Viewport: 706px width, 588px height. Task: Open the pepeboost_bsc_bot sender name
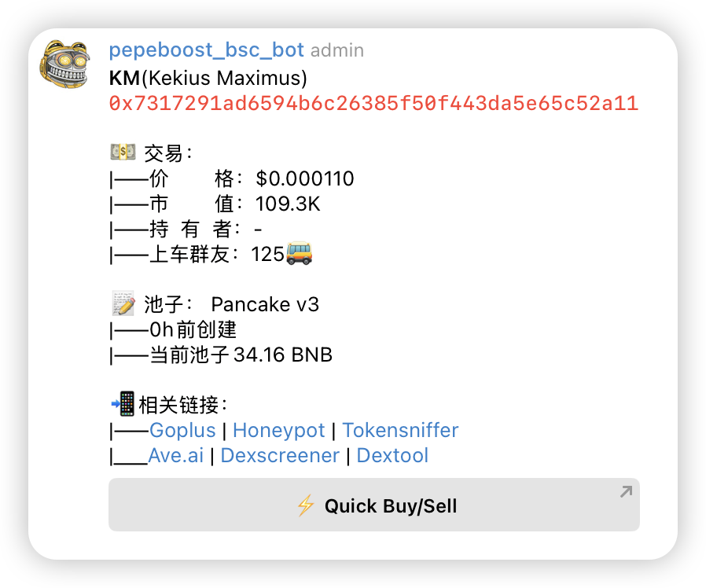coord(206,50)
